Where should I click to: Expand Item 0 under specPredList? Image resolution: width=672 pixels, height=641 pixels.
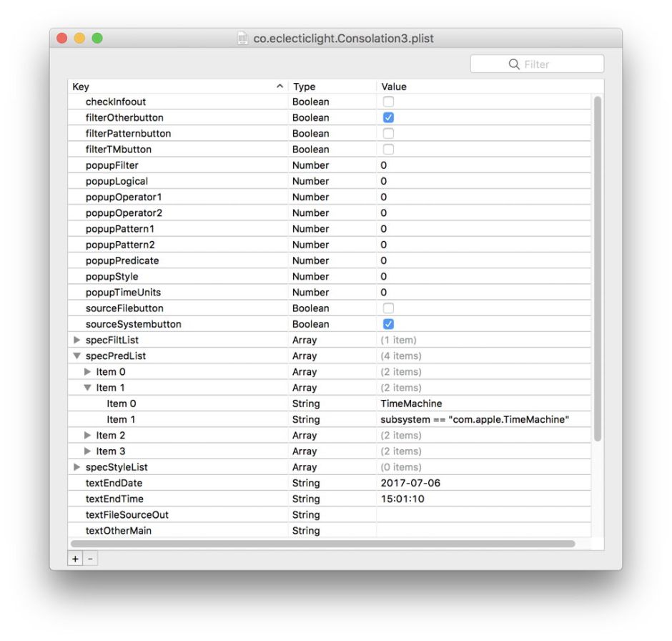click(87, 371)
